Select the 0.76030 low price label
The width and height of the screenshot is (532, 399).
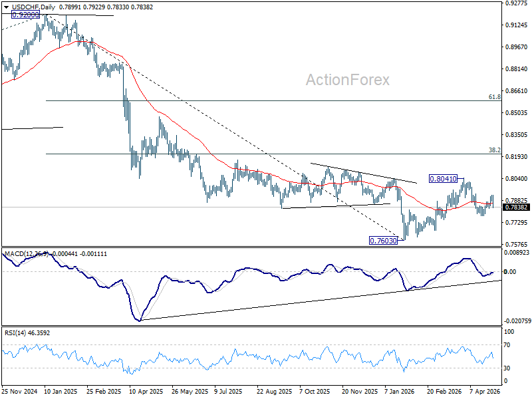[383, 241]
